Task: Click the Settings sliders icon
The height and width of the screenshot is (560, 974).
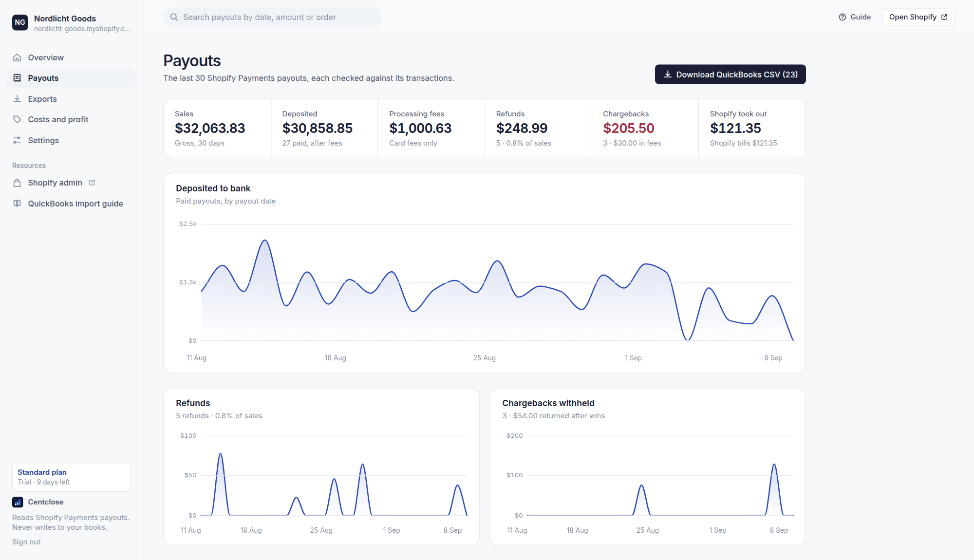Action: pos(17,140)
